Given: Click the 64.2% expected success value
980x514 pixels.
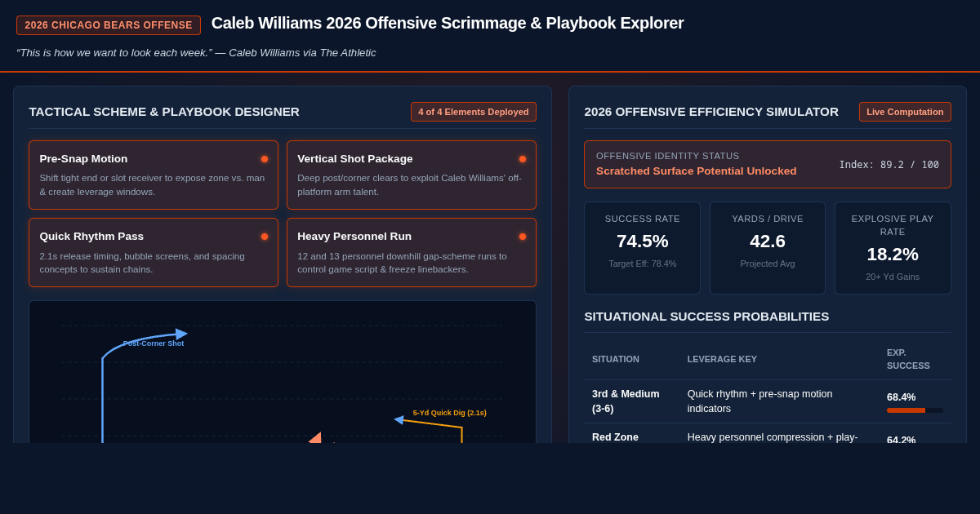Looking at the screenshot, I should tap(902, 440).
